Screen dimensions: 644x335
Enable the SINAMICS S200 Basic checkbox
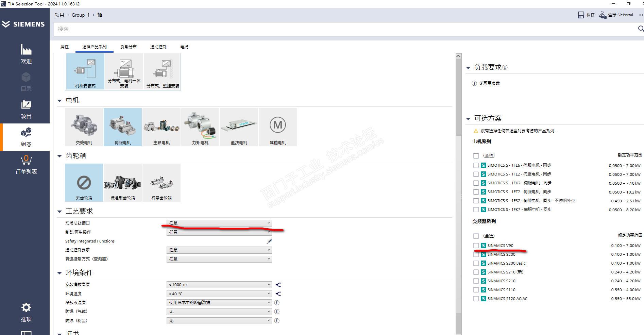(x=476, y=263)
